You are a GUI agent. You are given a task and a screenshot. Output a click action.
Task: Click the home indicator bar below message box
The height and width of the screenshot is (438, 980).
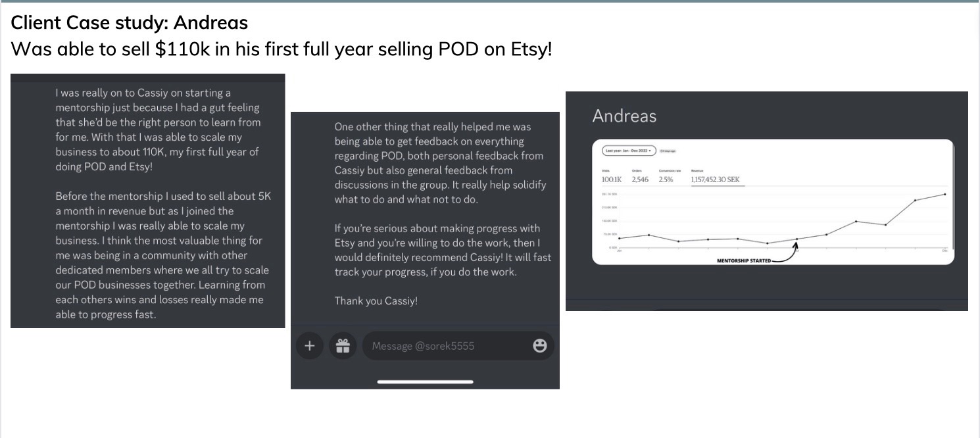click(425, 381)
